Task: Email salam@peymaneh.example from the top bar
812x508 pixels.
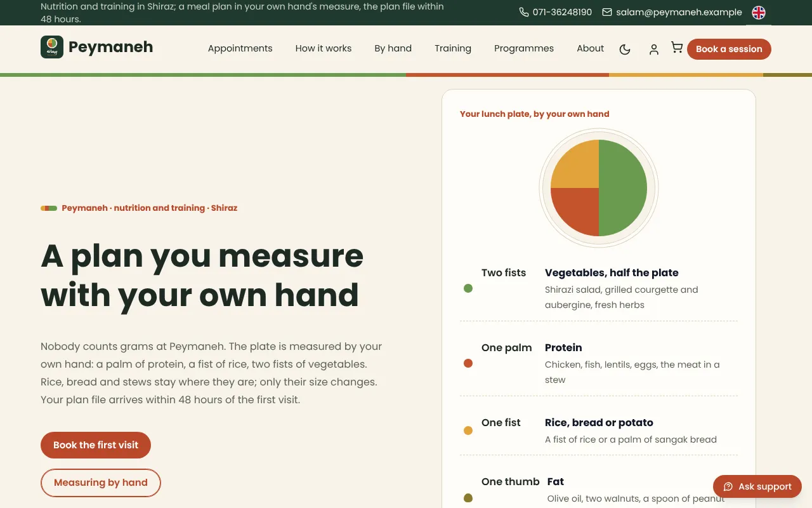Action: 672,12
